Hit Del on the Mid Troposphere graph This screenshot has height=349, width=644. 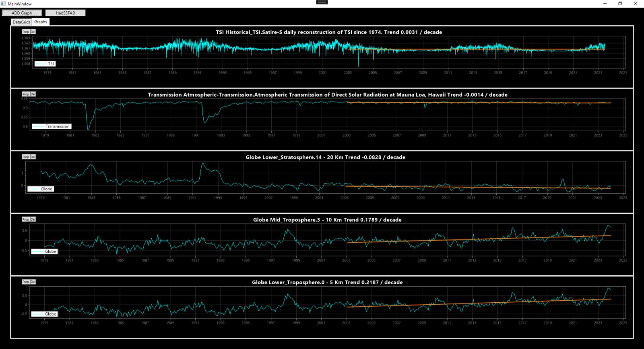click(33, 219)
